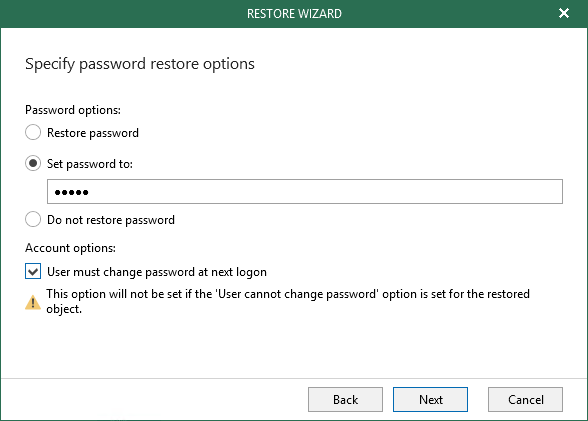Click the 'Restore password' option label text
This screenshot has width=588, height=421.
click(93, 133)
